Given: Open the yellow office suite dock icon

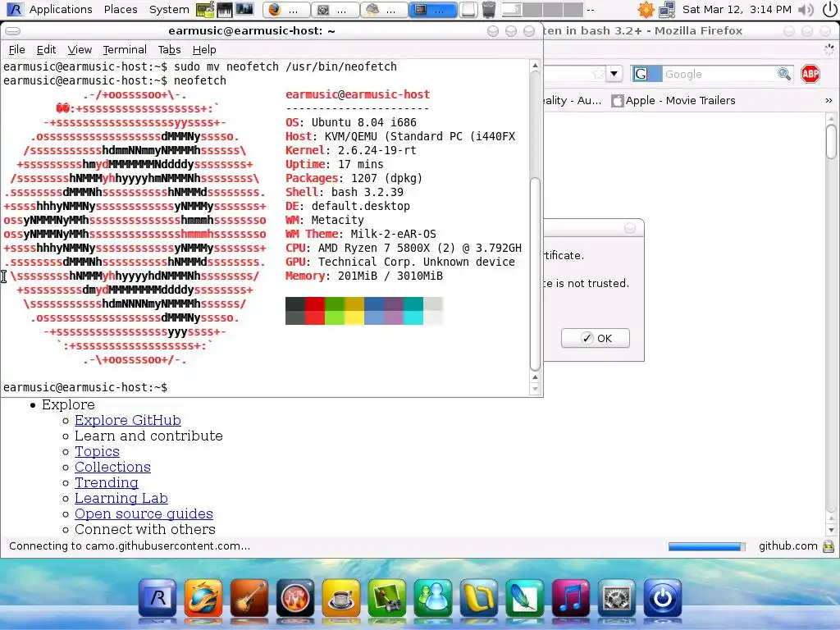Looking at the screenshot, I should 479,598.
